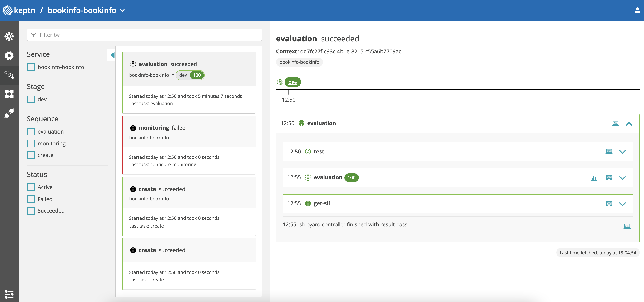Screen dimensions: 644x302
Task: Click the user profile icon
Action: [637, 11]
